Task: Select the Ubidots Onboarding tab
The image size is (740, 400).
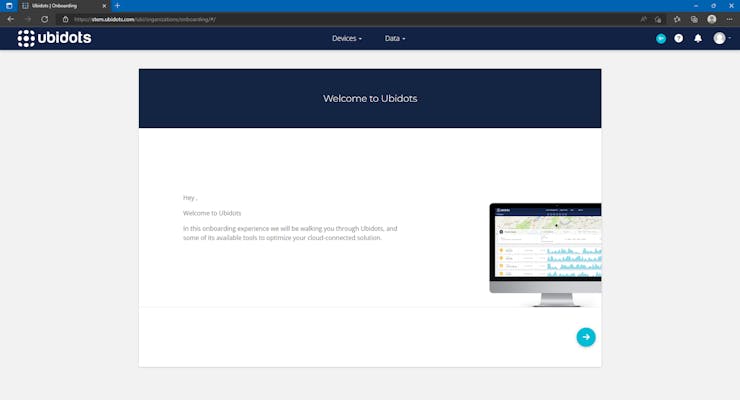Action: (64, 6)
